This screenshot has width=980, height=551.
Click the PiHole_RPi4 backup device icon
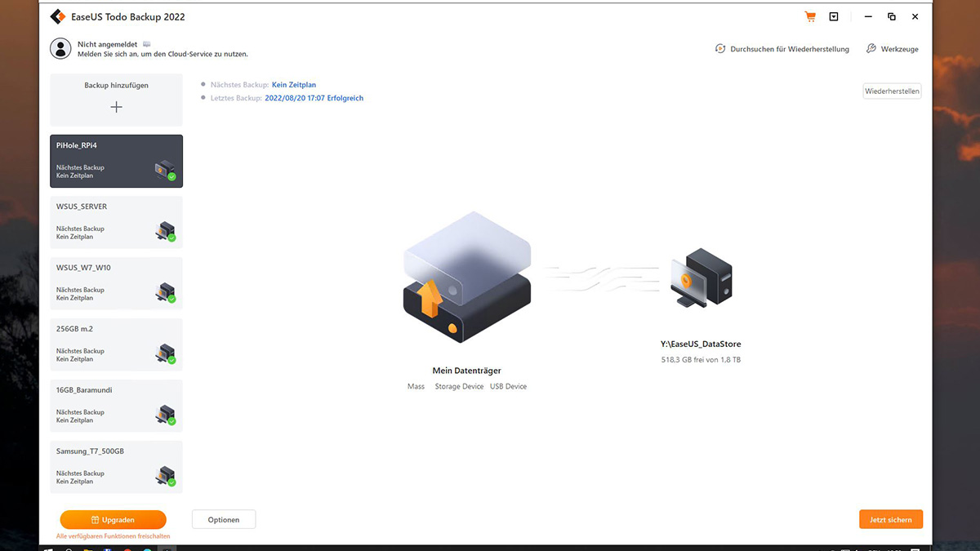[166, 170]
